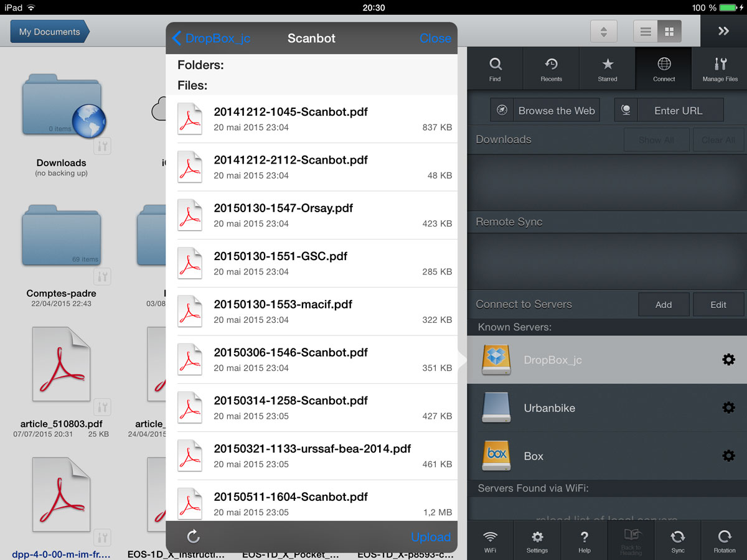
Task: Select the DropBox_jc known server
Action: point(607,360)
